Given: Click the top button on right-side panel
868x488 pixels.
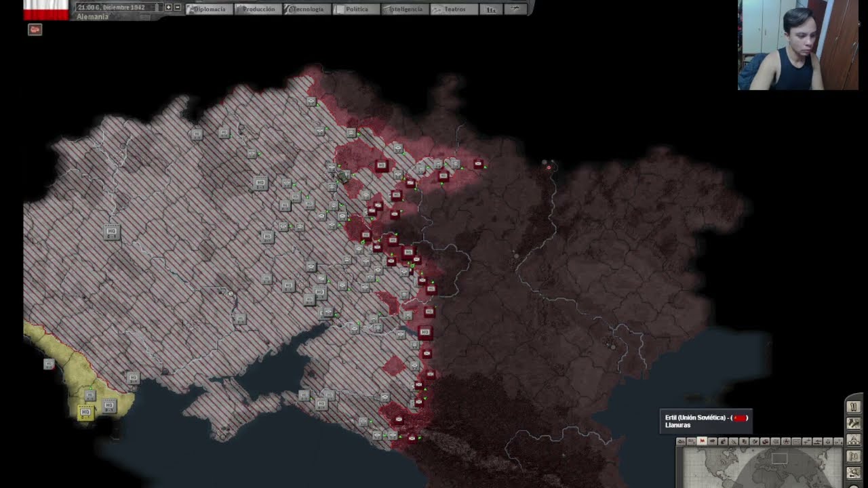Looking at the screenshot, I should pos(854,407).
